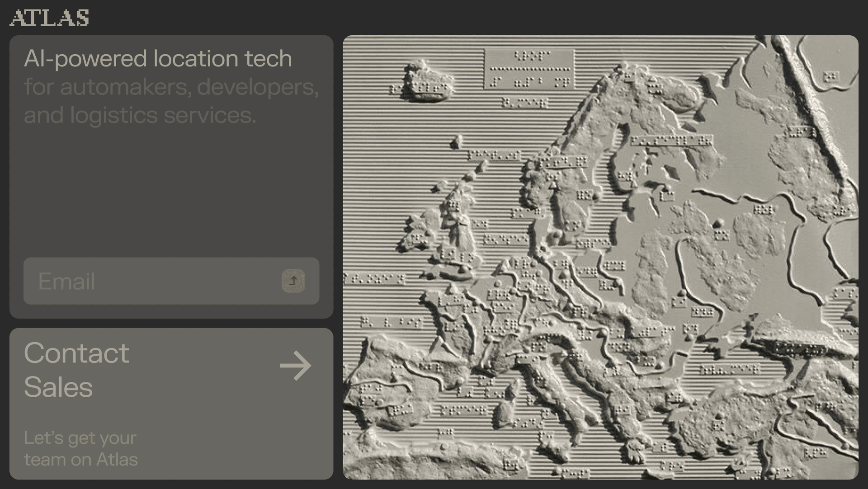Submit email with the arrow icon button
This screenshot has width=868, height=489.
293,281
